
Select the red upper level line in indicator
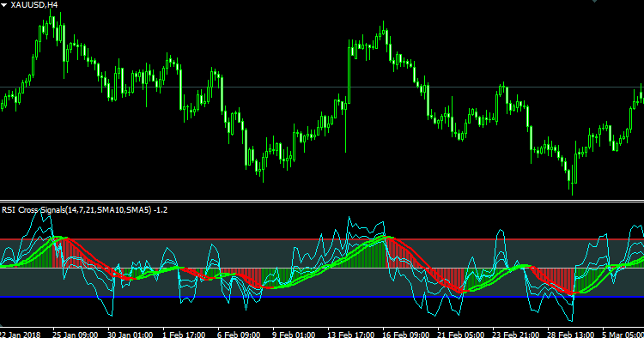[x=322, y=238]
